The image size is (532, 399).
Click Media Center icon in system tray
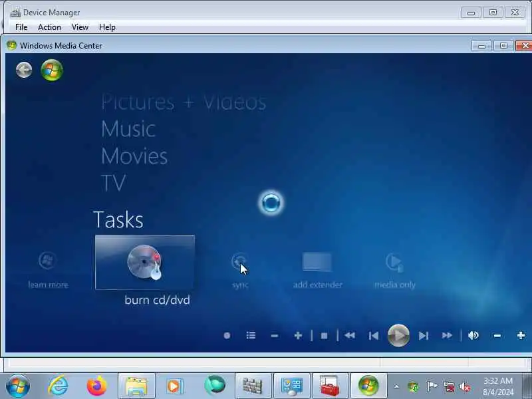pyautogui.click(x=413, y=386)
